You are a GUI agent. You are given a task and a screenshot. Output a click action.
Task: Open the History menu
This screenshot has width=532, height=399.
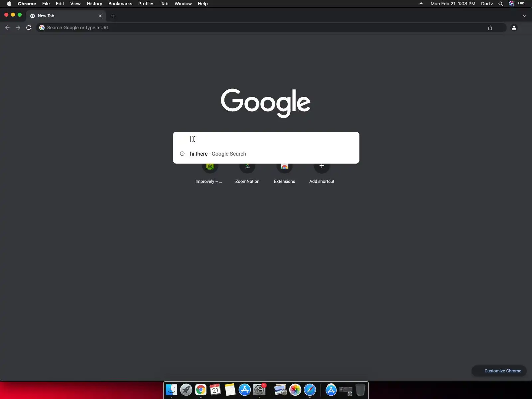[x=94, y=4]
